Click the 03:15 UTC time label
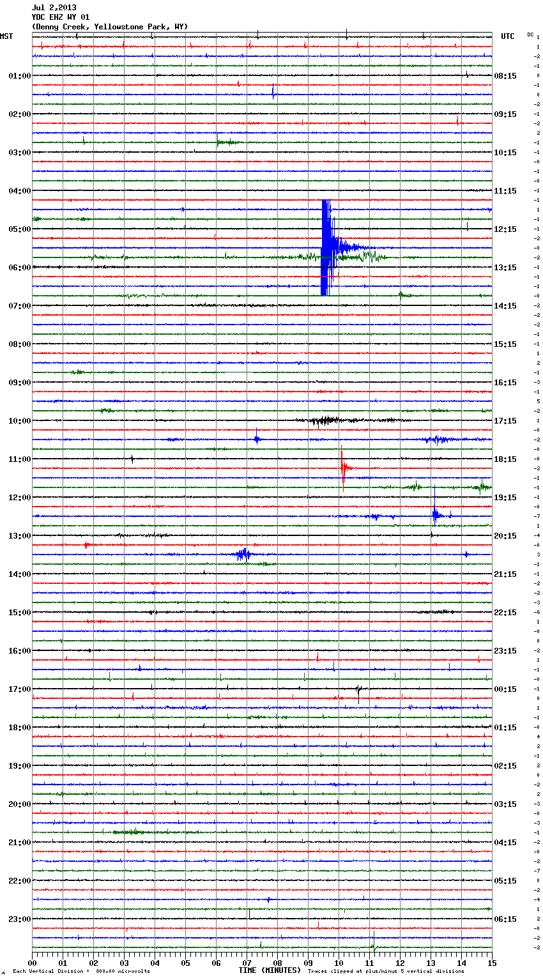543x980 pixels. tap(505, 804)
